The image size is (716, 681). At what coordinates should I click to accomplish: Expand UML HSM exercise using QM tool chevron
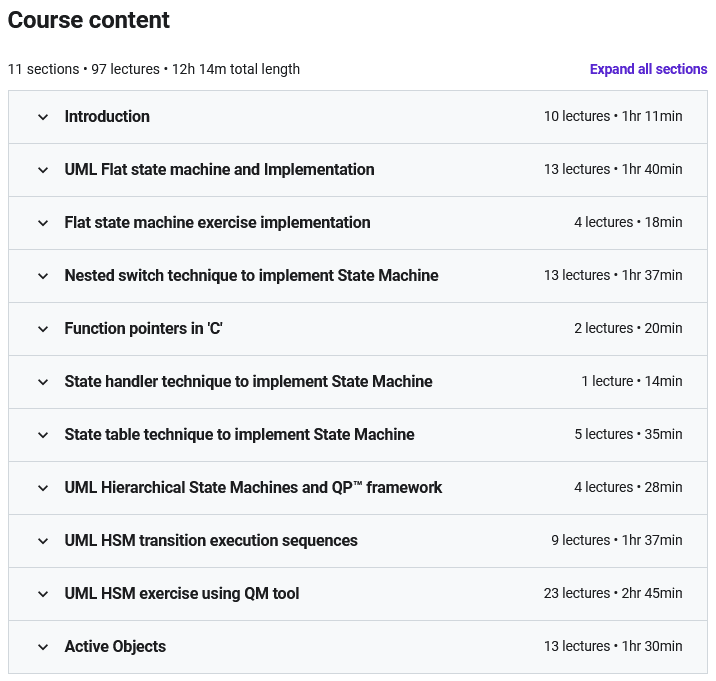click(43, 594)
